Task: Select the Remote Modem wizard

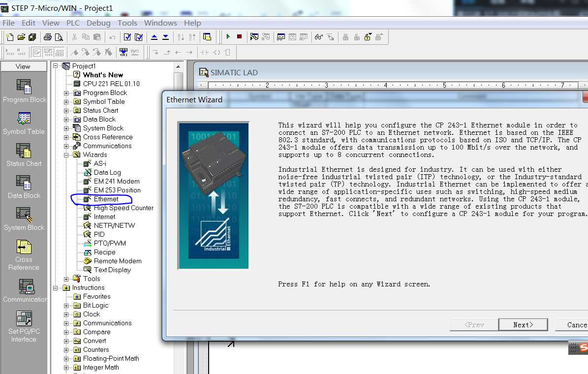Action: coord(118,261)
